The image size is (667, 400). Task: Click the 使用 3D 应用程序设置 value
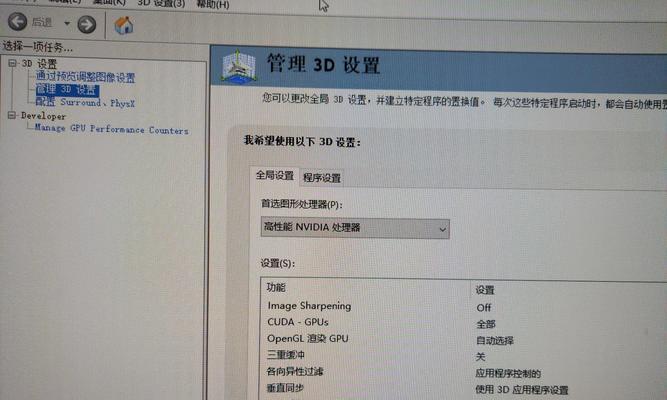[522, 390]
